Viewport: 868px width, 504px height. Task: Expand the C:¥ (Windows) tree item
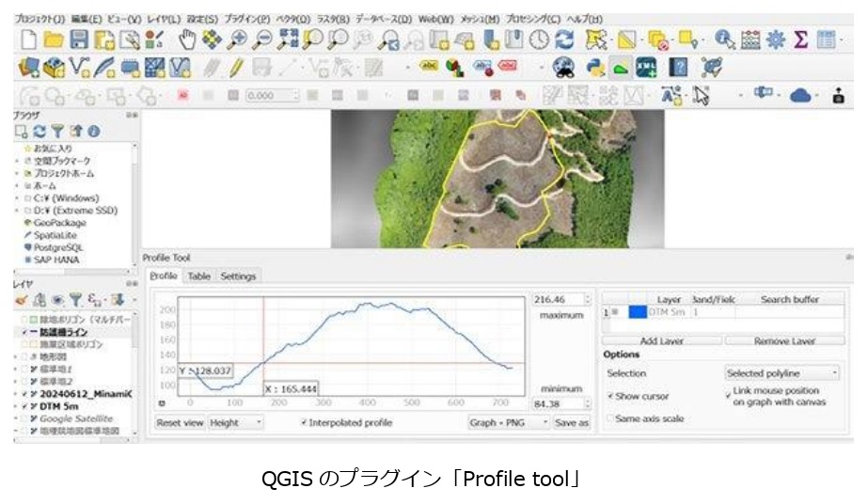click(x=18, y=198)
